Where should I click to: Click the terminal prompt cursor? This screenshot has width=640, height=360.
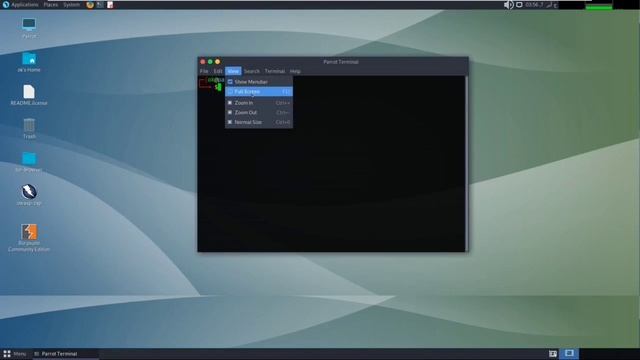tap(219, 87)
